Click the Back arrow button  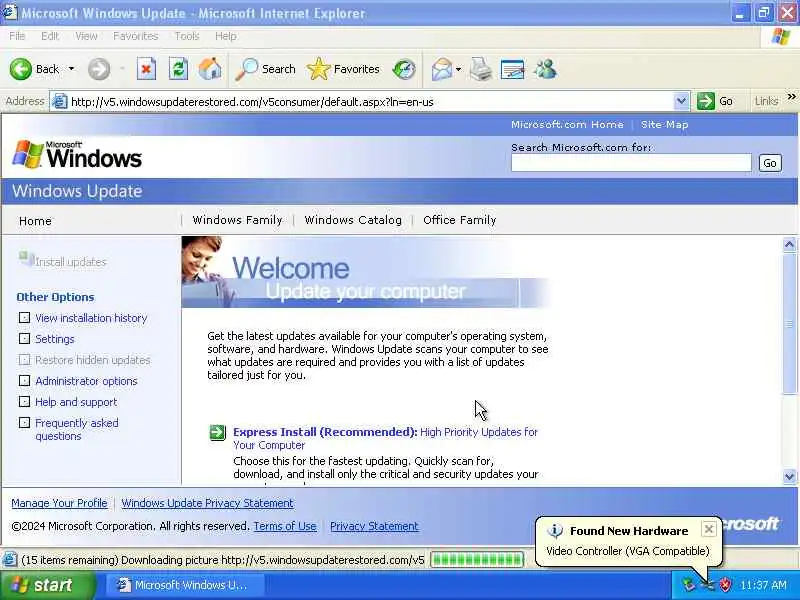tap(21, 69)
